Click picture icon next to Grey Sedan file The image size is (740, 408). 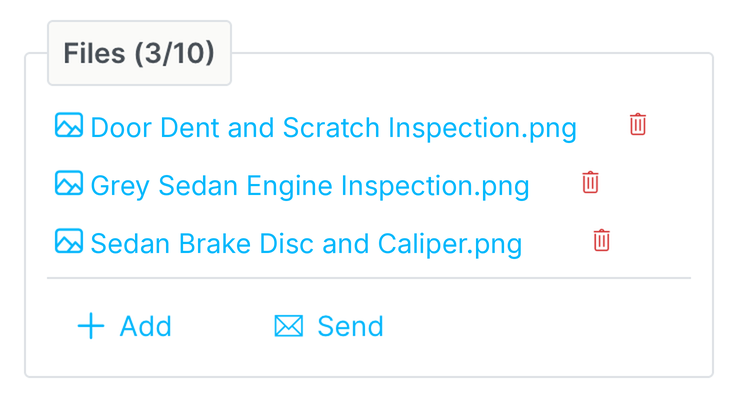(69, 183)
